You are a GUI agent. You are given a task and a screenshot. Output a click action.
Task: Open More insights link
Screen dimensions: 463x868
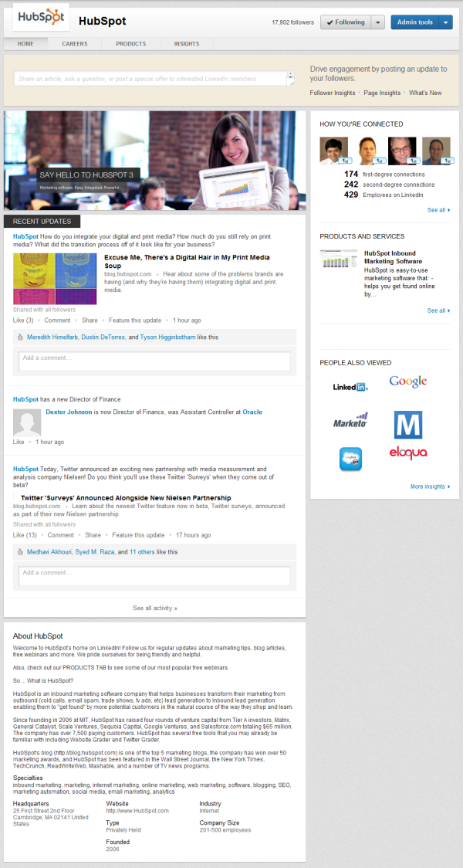tap(430, 487)
